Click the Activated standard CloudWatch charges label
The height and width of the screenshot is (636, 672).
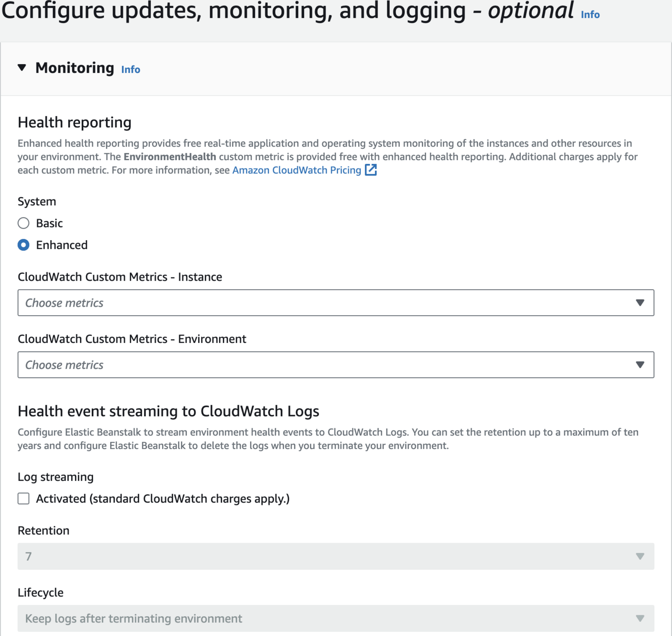tap(162, 498)
